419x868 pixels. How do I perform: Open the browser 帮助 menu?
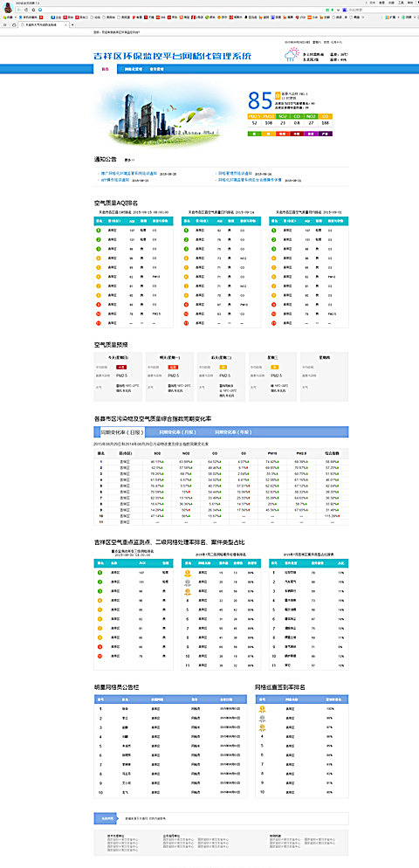tap(409, 3)
